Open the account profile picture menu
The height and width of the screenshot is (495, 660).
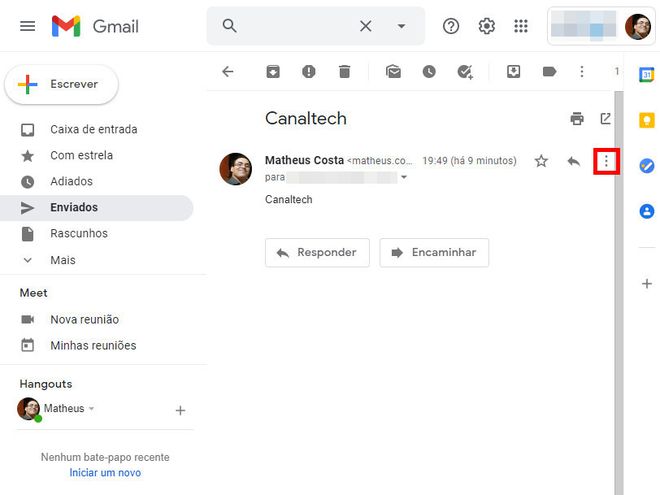point(638,26)
